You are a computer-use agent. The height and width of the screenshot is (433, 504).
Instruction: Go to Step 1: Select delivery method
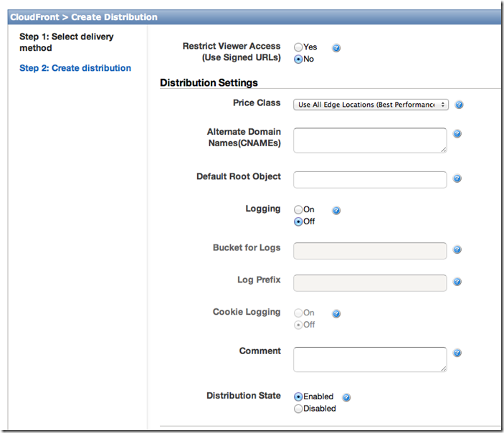pos(67,42)
